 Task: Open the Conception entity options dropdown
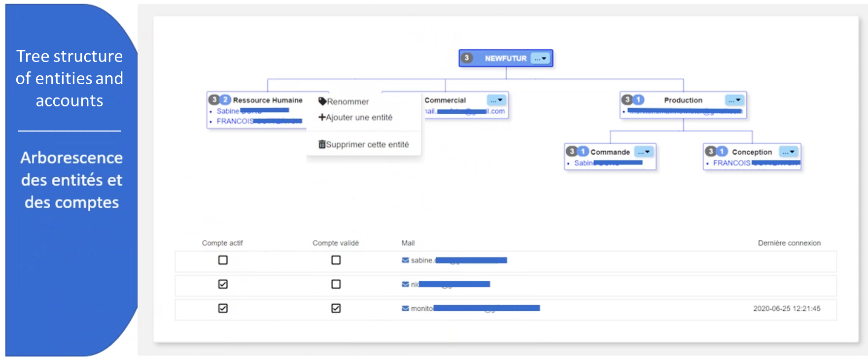point(788,152)
